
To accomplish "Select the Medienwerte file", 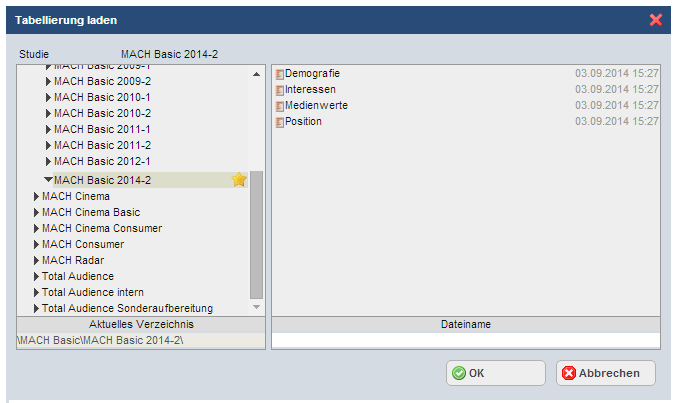I will tap(316, 106).
